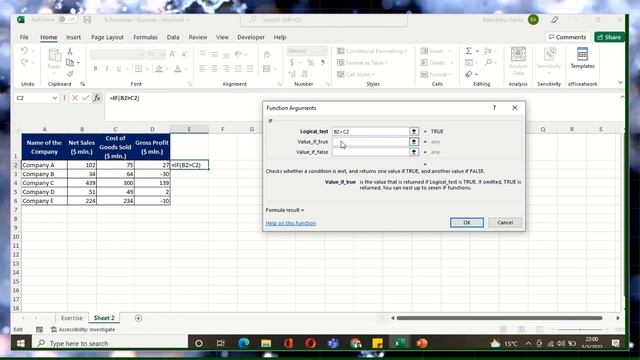Click the Undo arrow icon
640x360 pixels.
point(24,51)
